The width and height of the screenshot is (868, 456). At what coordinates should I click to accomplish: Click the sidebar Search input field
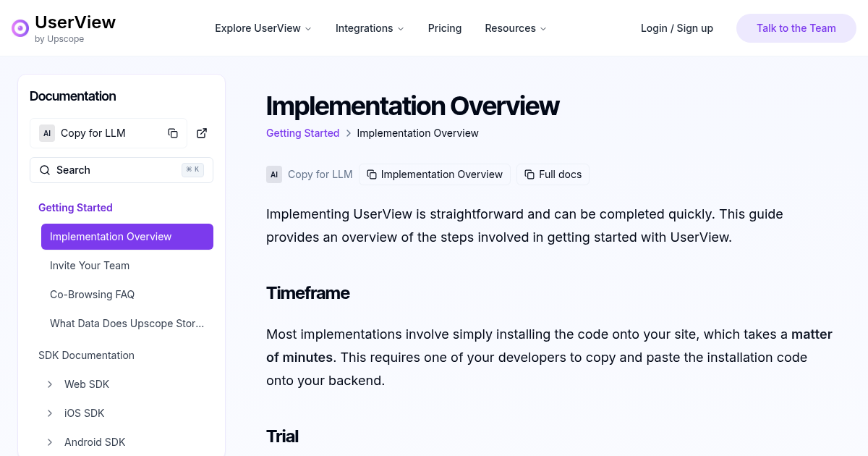click(x=122, y=170)
